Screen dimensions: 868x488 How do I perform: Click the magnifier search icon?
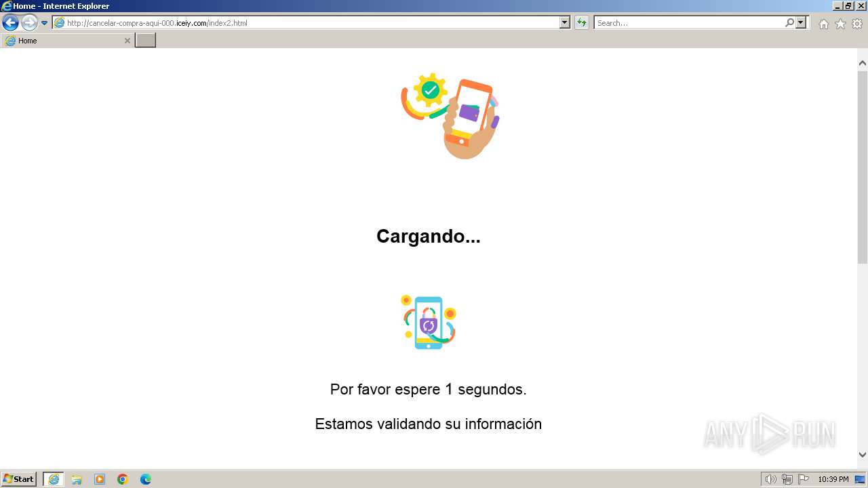click(789, 23)
